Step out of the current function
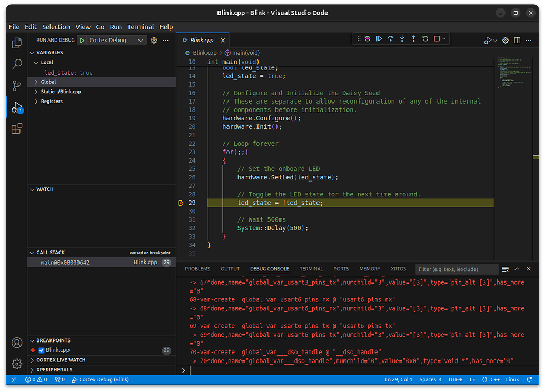545x392 pixels. (x=413, y=39)
